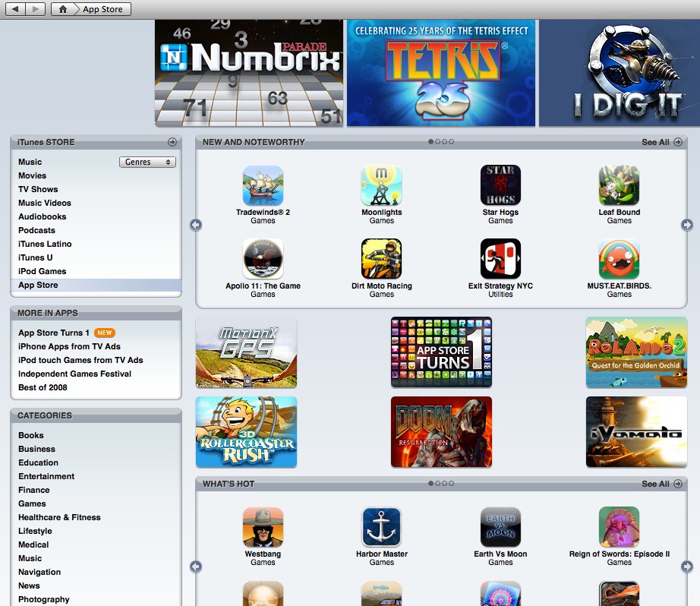700x606 pixels.
Task: Click See All in New and Noteworthy
Action: point(661,142)
